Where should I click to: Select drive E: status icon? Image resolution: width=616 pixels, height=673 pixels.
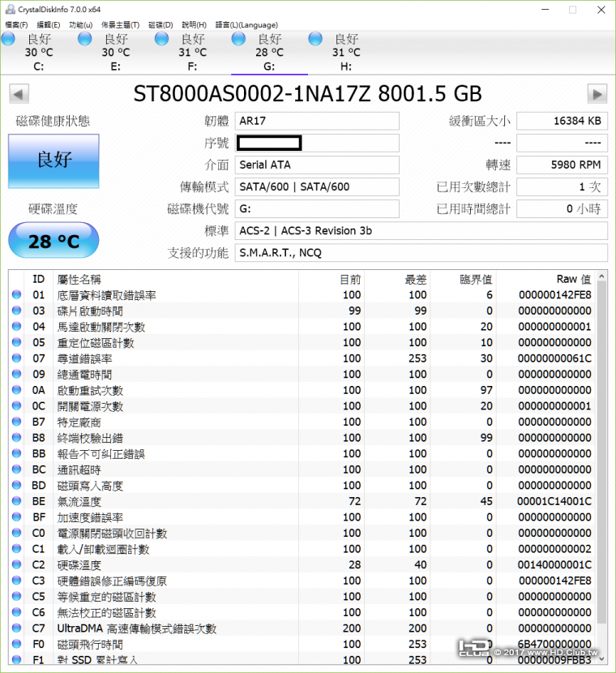pyautogui.click(x=85, y=39)
